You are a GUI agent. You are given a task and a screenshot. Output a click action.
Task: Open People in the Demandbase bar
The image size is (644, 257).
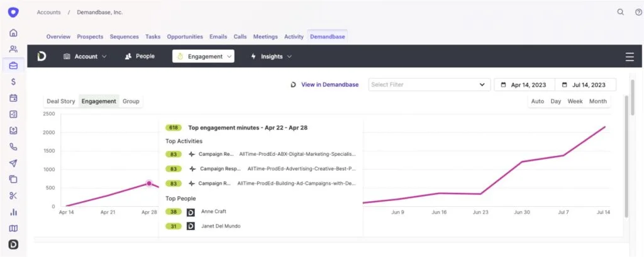(x=140, y=57)
